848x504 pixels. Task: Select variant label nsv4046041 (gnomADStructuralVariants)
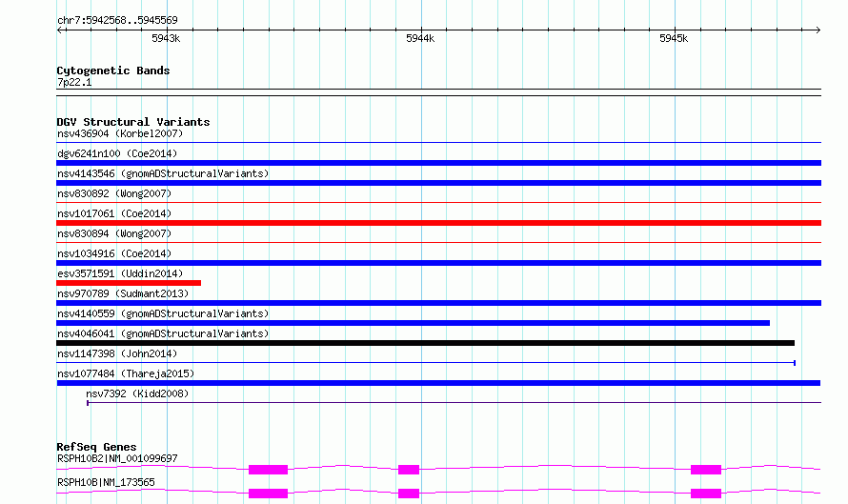[x=163, y=333]
